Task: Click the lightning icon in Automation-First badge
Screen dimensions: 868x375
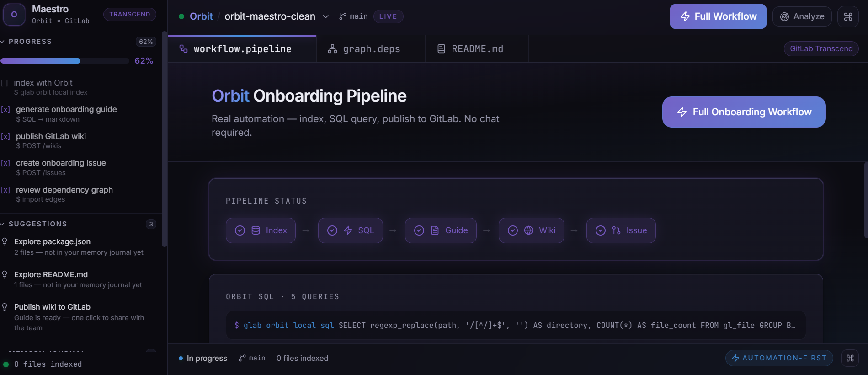Action: pos(735,358)
